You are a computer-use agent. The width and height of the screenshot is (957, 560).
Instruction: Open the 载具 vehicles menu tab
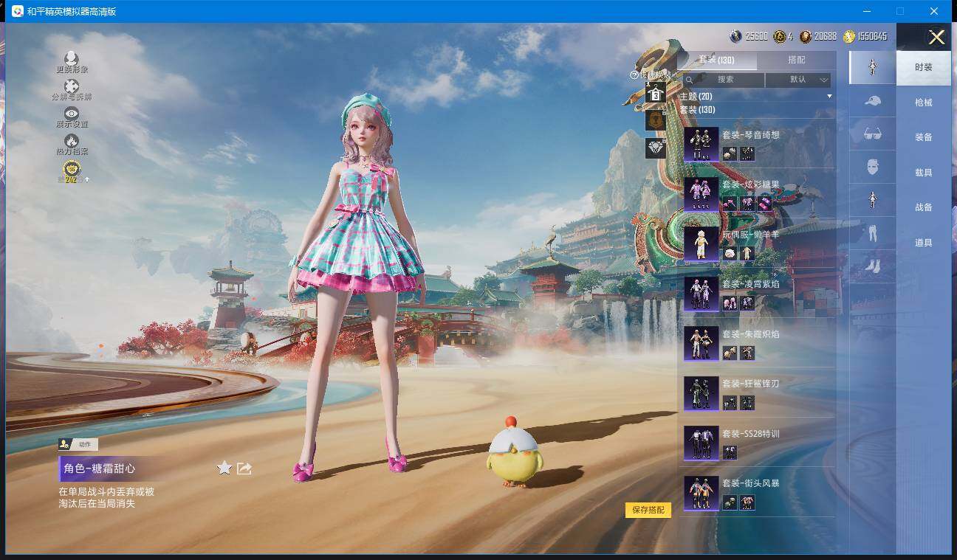[923, 173]
